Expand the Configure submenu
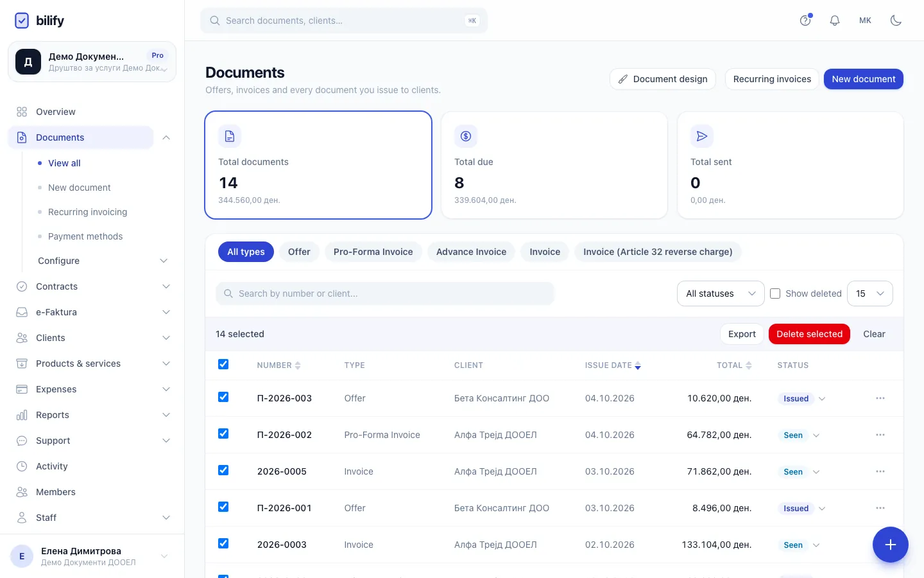 click(x=103, y=261)
